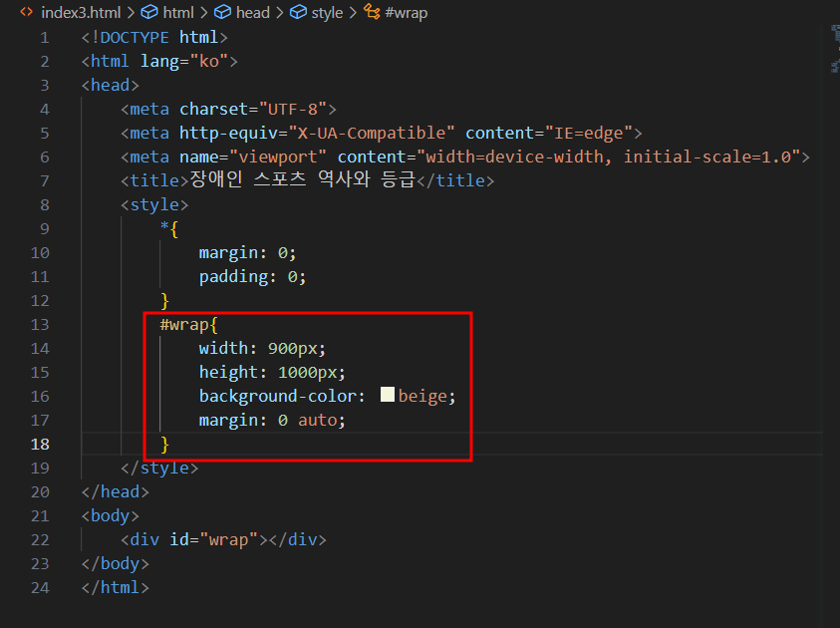This screenshot has width=840, height=628.
Task: Click line number 18 in the gutter
Action: coord(40,445)
